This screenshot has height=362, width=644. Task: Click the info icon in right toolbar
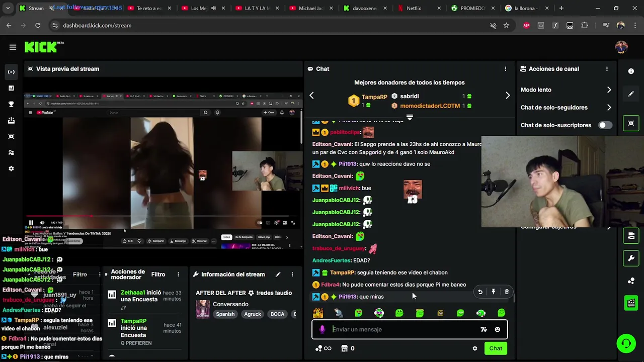631,71
